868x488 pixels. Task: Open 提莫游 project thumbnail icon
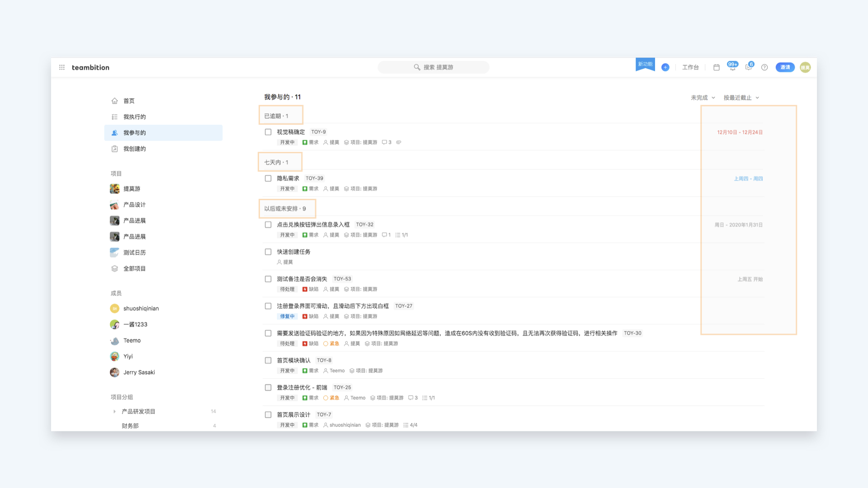(115, 189)
